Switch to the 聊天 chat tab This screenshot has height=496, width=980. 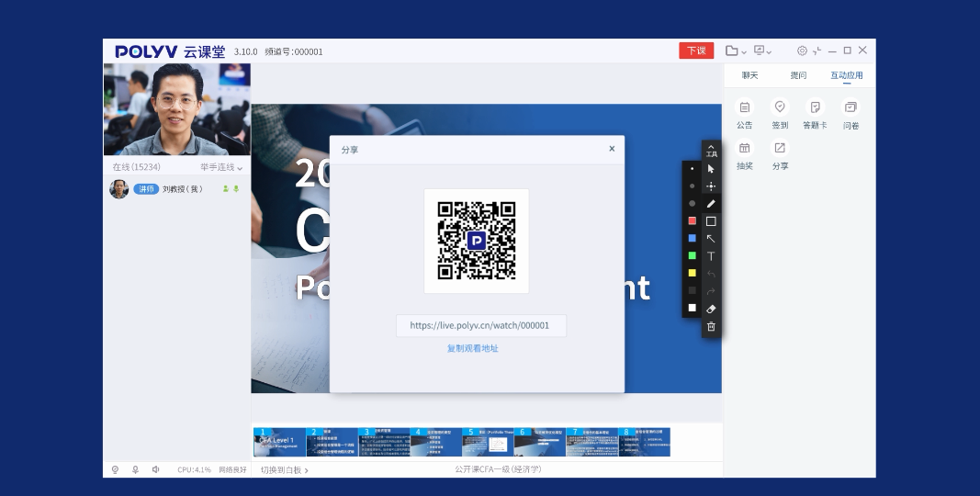[750, 75]
